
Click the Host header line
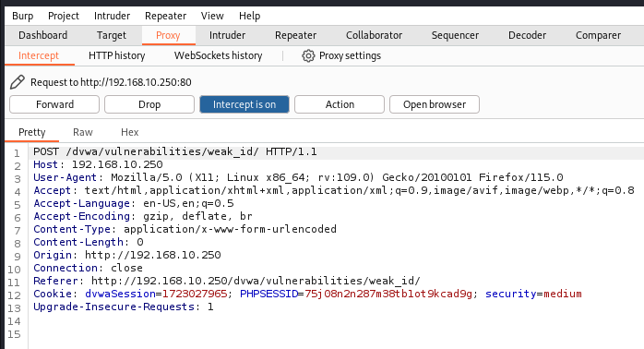[x=98, y=164]
